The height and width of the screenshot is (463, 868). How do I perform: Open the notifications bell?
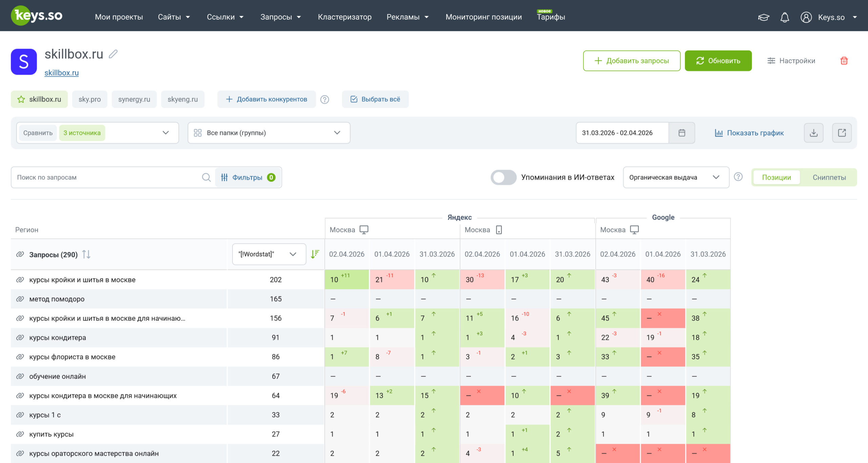785,17
